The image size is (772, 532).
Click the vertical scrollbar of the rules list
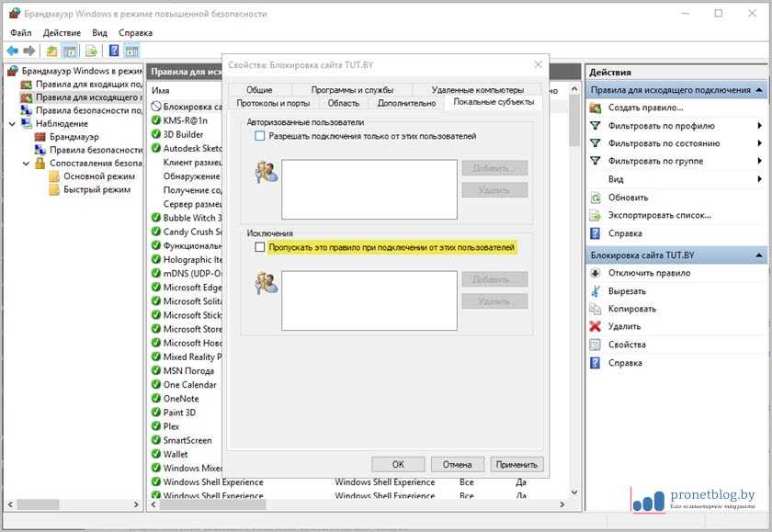[x=575, y=276]
